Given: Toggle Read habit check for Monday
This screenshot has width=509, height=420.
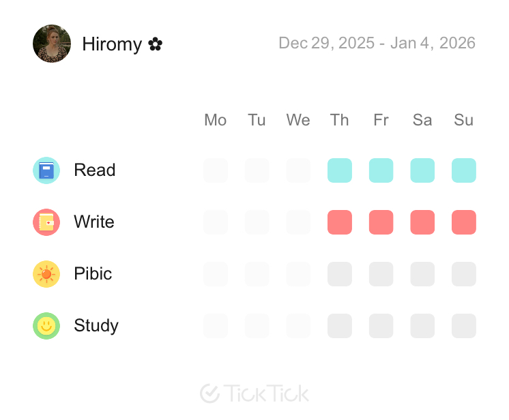Looking at the screenshot, I should click(216, 170).
